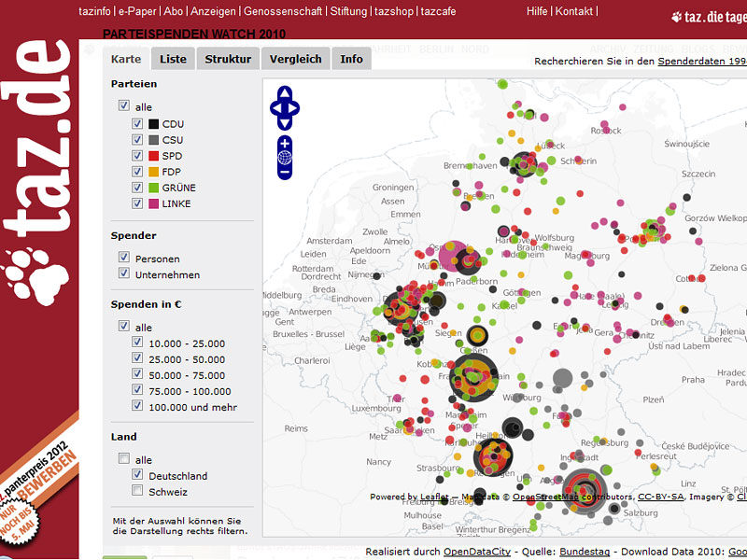Open the Genossenschaft link
Screen dimensions: 747x560
tap(283, 11)
